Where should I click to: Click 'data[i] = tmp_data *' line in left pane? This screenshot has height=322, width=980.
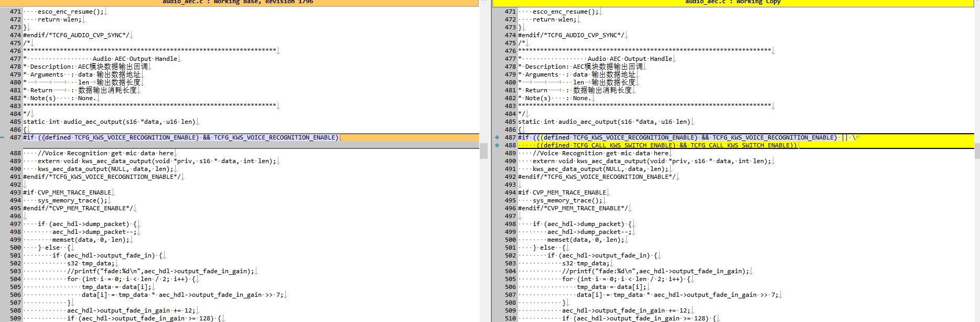182,295
